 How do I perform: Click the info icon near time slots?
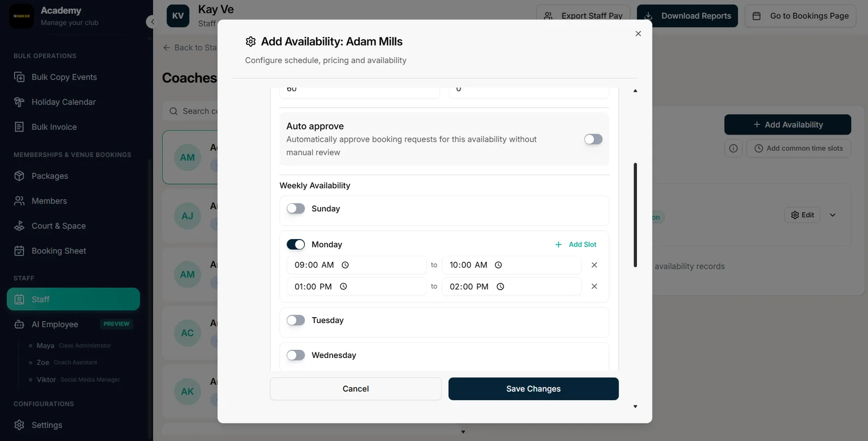(x=733, y=148)
